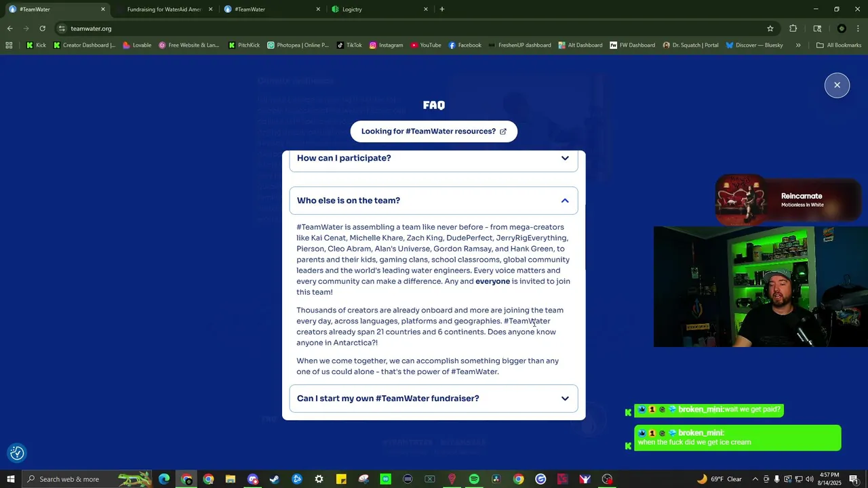
Task: Show hidden system tray icons
Action: [755, 479]
